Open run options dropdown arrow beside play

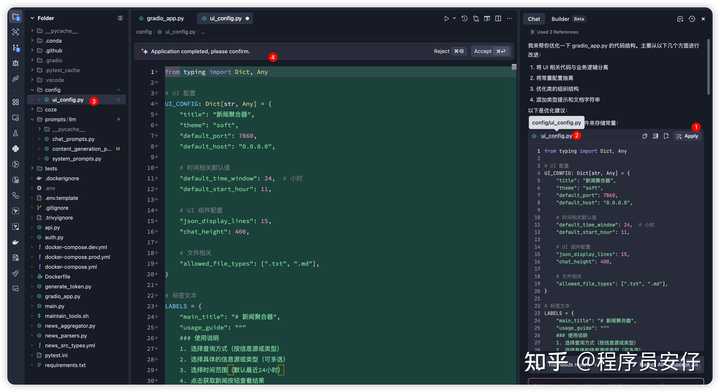(x=454, y=19)
